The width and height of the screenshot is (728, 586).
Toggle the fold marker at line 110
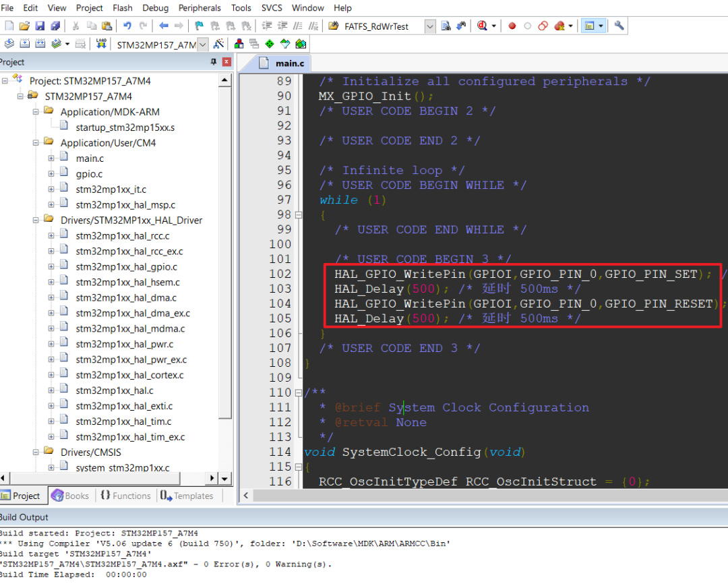tap(298, 393)
